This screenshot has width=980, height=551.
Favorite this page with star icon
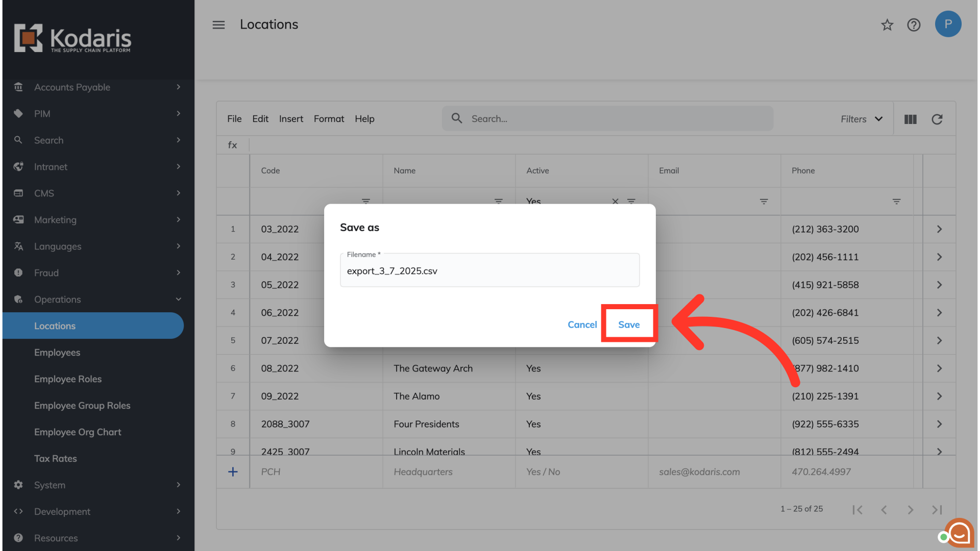887,24
